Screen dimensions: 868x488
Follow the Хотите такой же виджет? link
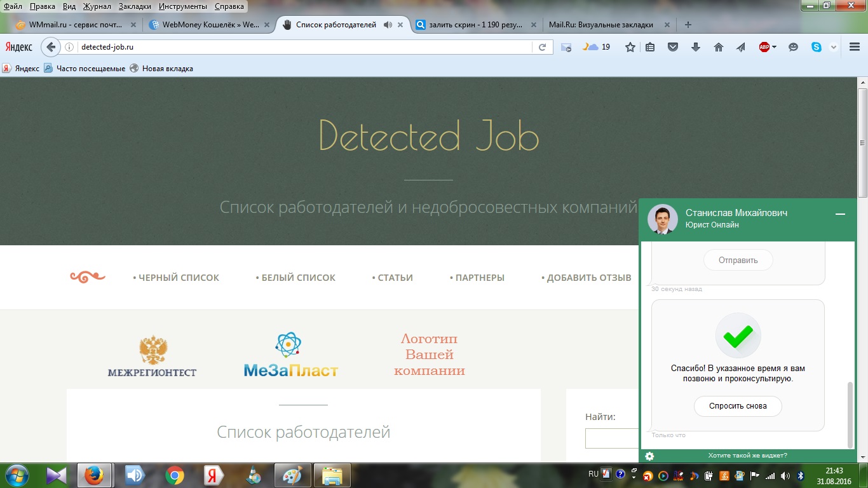(x=748, y=456)
